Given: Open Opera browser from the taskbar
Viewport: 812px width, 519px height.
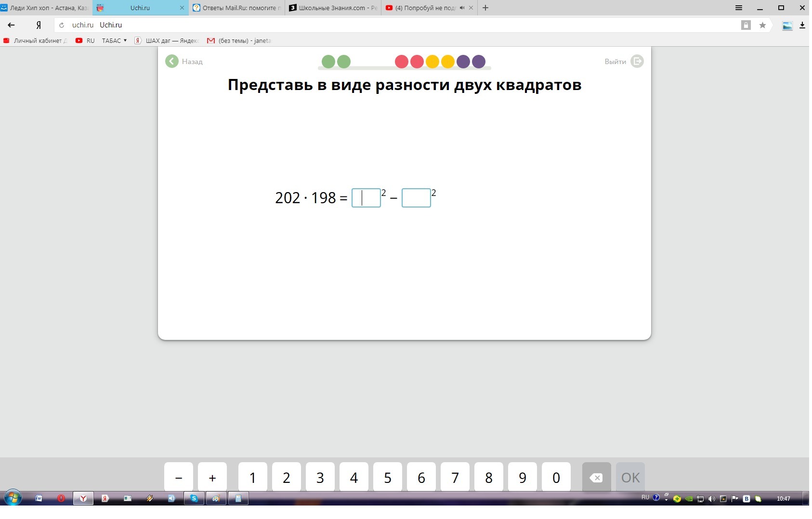Looking at the screenshot, I should pyautogui.click(x=62, y=498).
